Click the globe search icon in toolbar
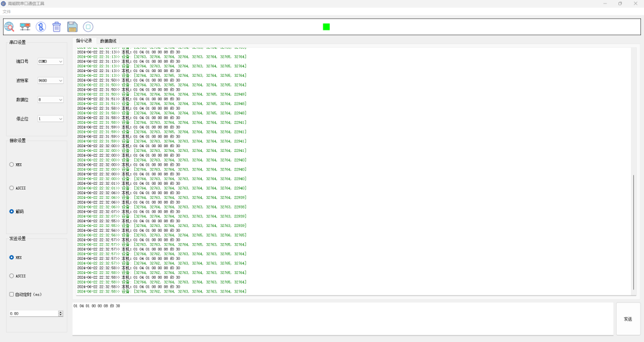 [10, 27]
